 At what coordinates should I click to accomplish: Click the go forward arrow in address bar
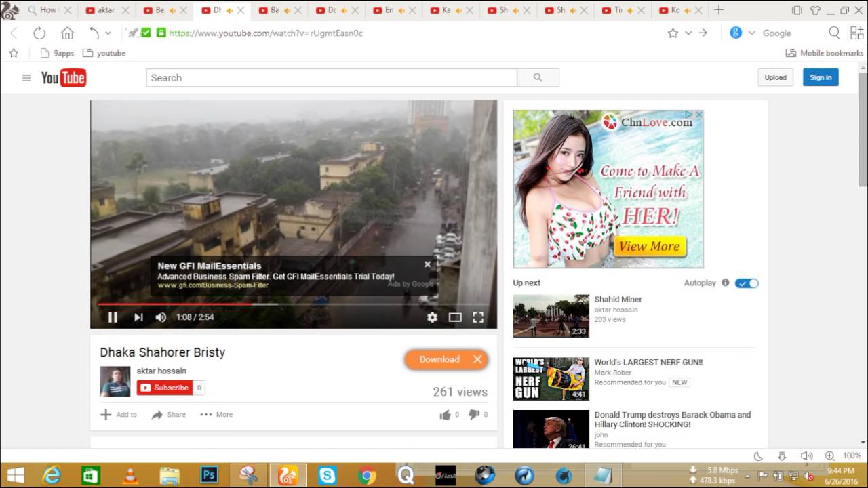click(x=703, y=33)
